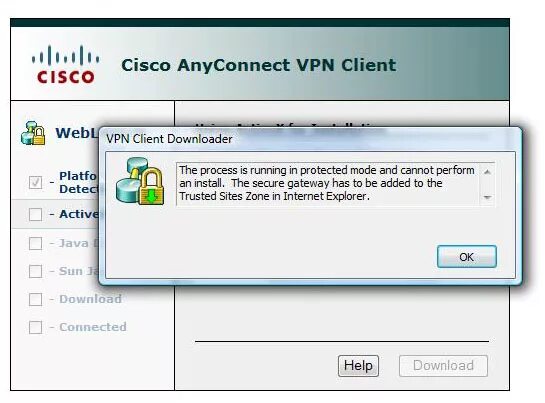Click the VPN Client Downloader title bar
Image resolution: width=545 pixels, height=403 pixels.
(309, 139)
